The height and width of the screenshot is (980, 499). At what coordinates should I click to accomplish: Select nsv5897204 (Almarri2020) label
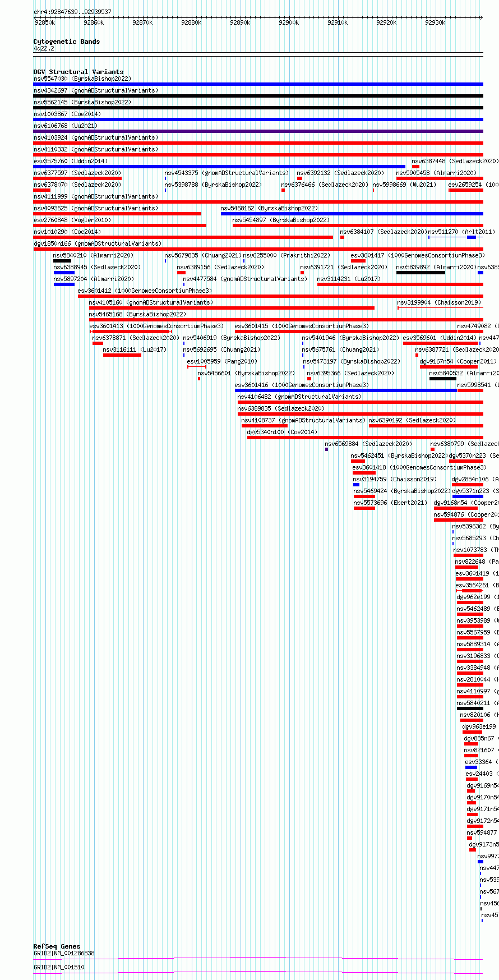[x=94, y=279]
